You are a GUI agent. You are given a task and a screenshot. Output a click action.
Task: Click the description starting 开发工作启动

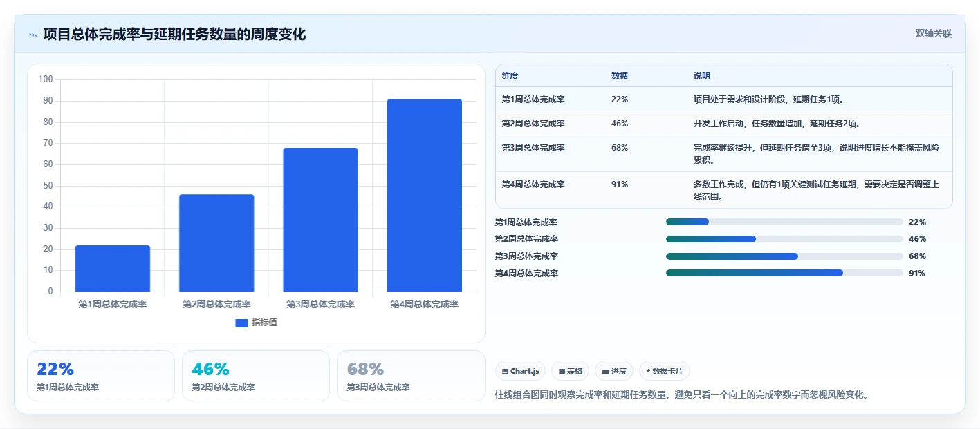(x=778, y=124)
